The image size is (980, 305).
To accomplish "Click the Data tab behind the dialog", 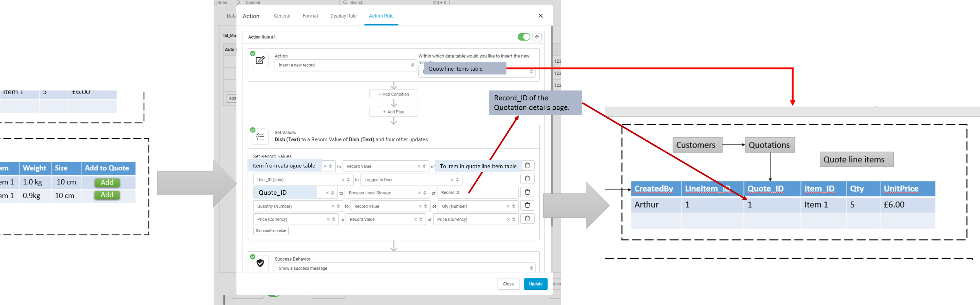I will (x=231, y=16).
